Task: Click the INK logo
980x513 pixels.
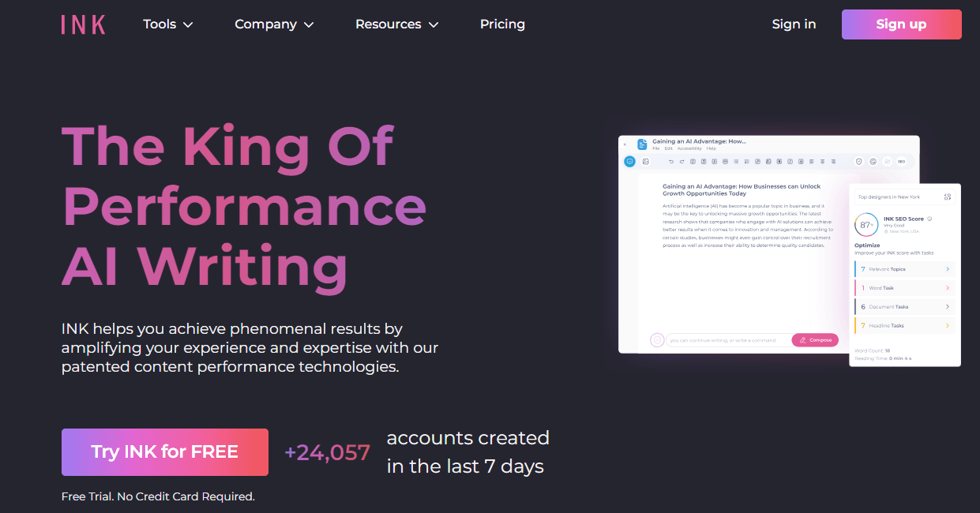Action: tap(83, 24)
